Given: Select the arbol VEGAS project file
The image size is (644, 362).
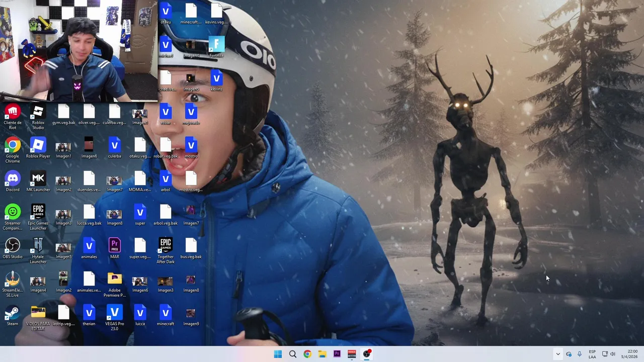Looking at the screenshot, I should click(166, 182).
